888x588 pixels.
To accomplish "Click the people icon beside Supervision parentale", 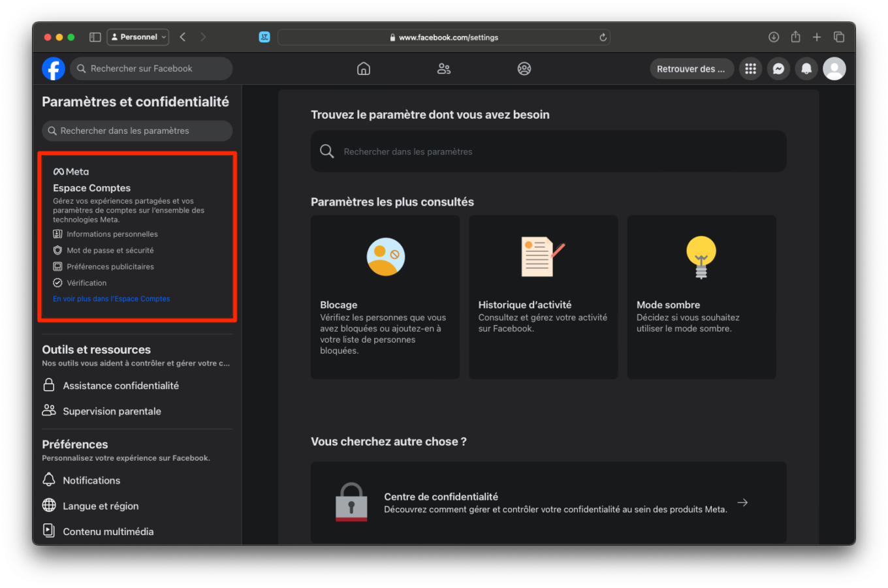I will (49, 410).
